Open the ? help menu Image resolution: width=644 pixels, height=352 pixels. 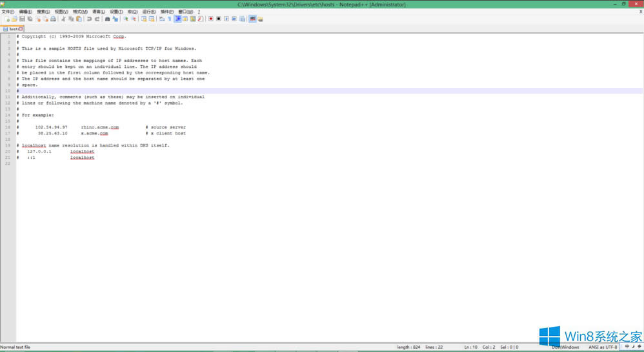click(199, 12)
